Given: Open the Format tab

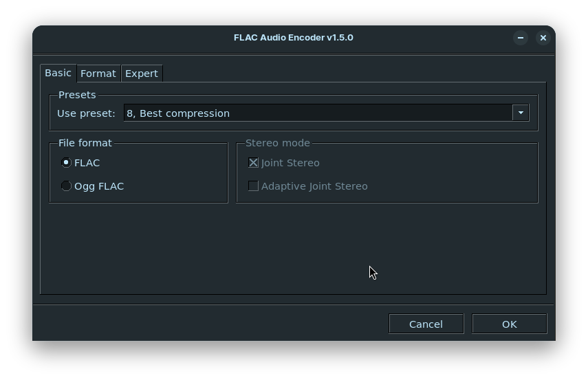Looking at the screenshot, I should [98, 74].
